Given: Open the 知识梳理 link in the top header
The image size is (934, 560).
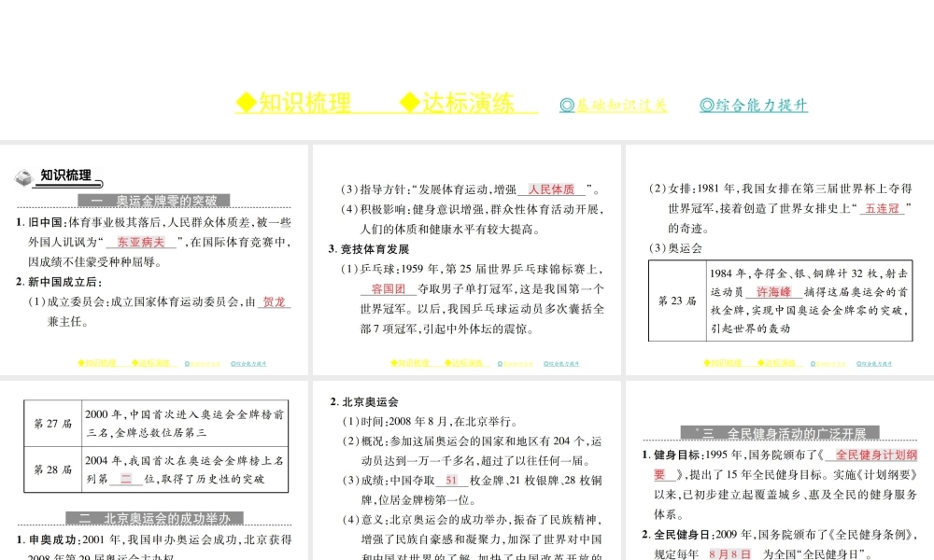Looking at the screenshot, I should click(293, 103).
